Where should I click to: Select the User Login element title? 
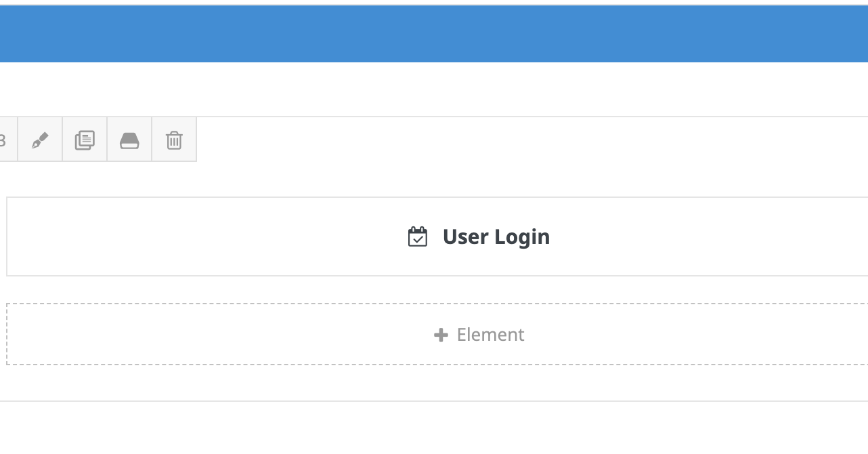(496, 236)
